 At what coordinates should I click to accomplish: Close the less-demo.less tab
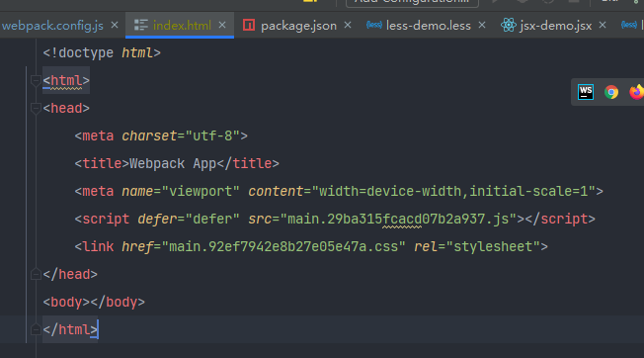[x=482, y=25]
